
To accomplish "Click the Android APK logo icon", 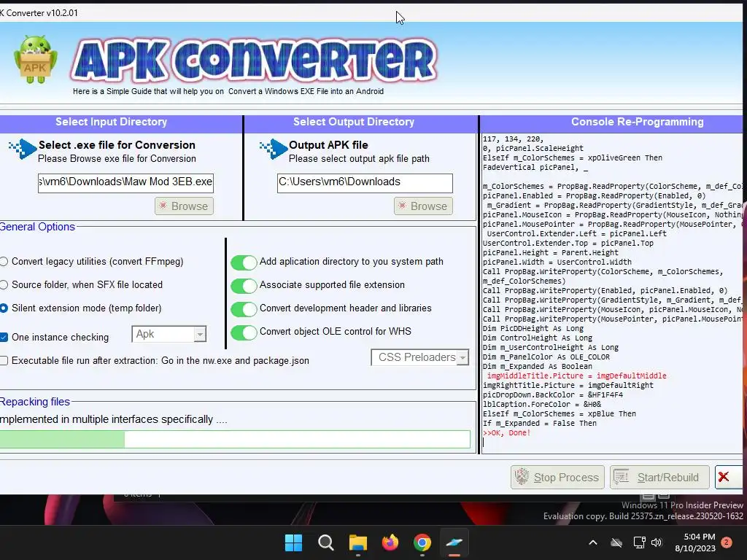I will (x=35, y=59).
